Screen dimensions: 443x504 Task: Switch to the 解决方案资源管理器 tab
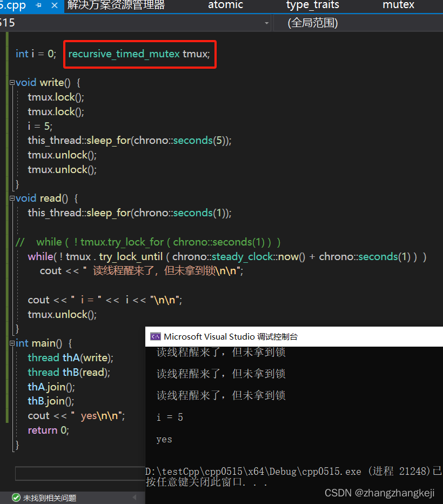[116, 5]
